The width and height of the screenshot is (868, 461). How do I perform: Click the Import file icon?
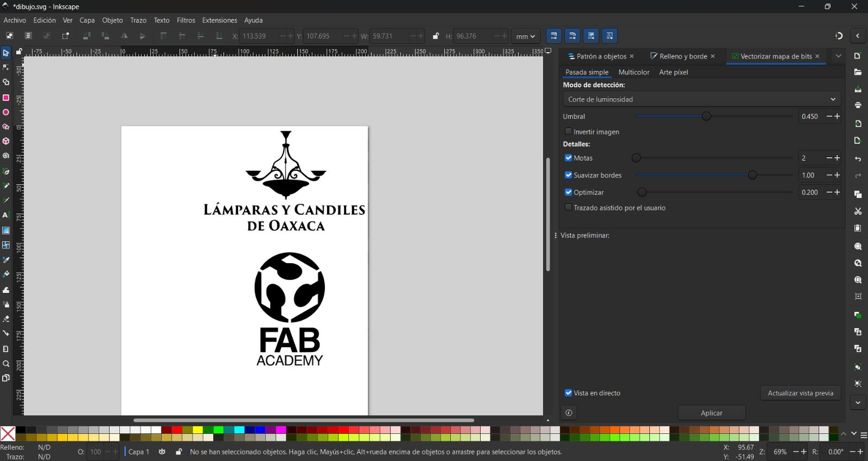click(x=858, y=124)
